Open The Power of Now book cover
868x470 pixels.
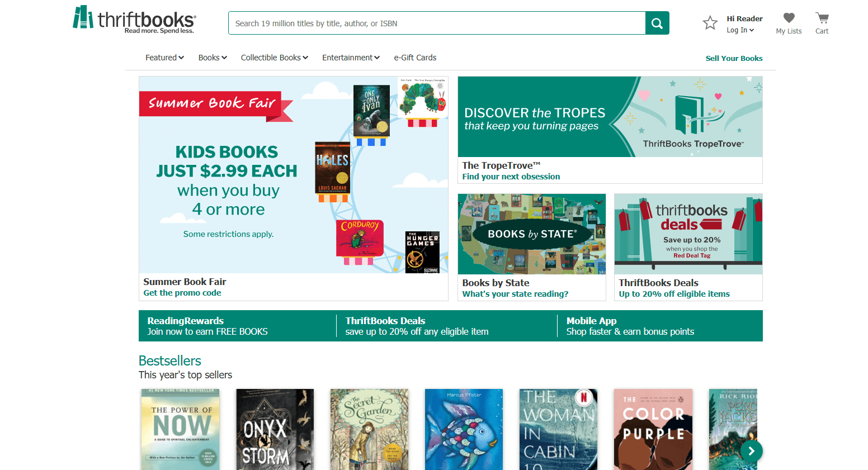[180, 429]
